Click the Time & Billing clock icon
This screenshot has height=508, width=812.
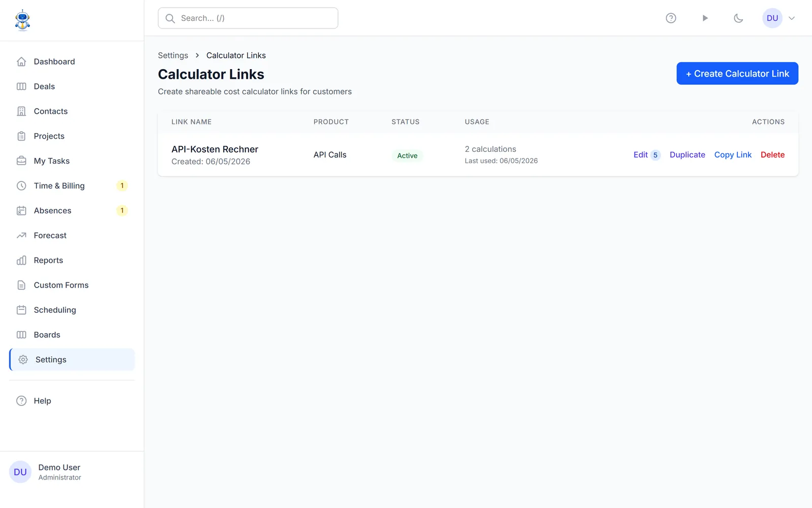[x=21, y=186]
